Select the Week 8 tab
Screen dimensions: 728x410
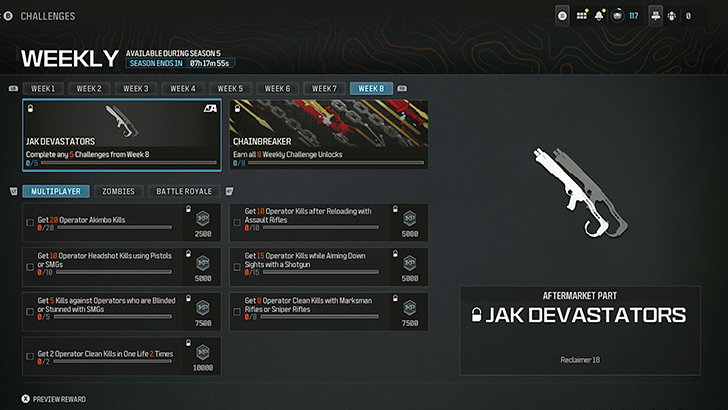371,88
